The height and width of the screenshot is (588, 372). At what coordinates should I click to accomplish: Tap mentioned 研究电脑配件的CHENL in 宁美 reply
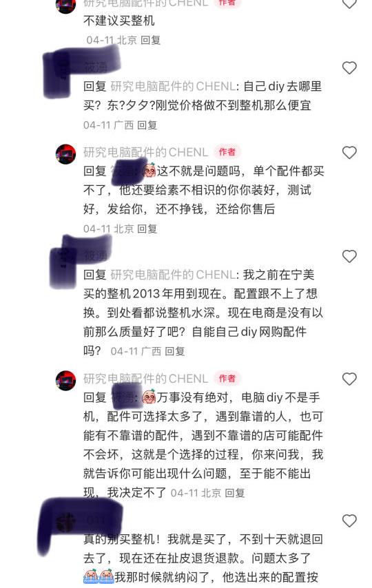[x=173, y=275]
